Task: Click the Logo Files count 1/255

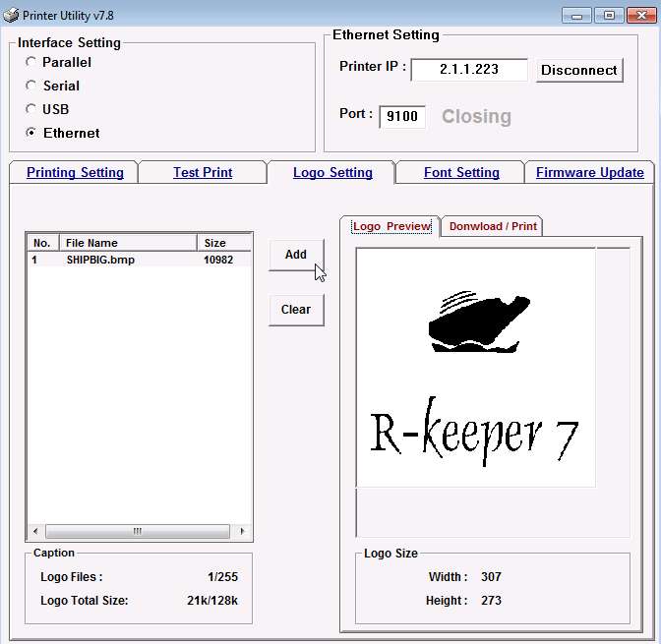Action: tap(222, 576)
